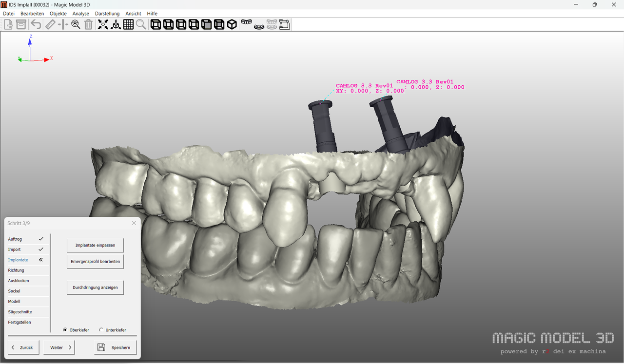Open the Analyse menu

pyautogui.click(x=81, y=14)
